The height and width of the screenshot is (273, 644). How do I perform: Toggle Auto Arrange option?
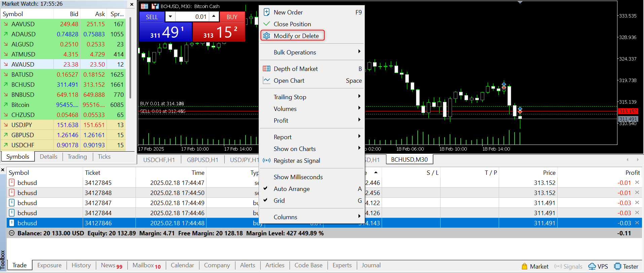(x=291, y=189)
